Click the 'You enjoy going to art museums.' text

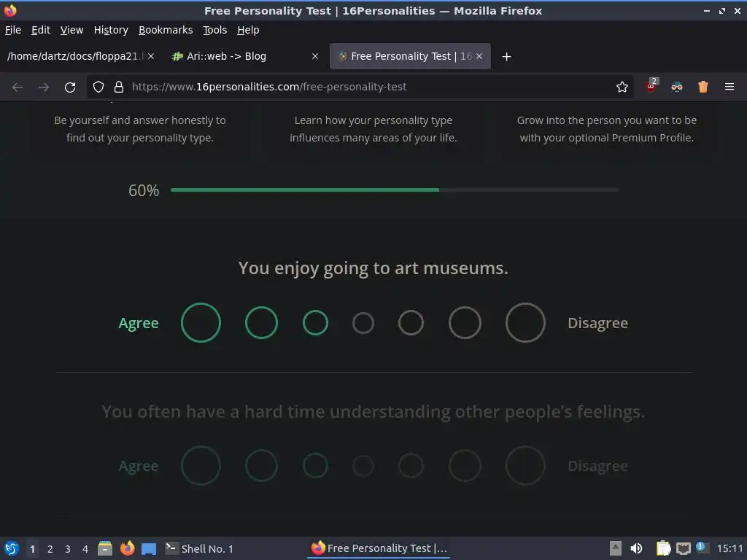coord(373,268)
